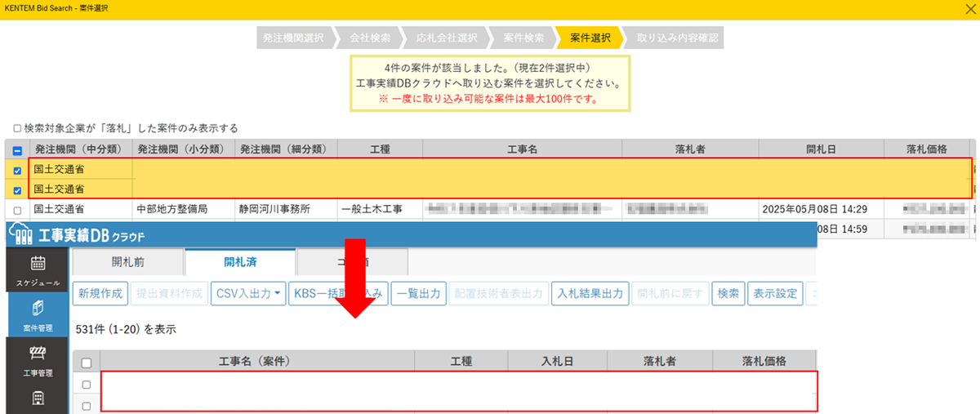Click the 一覧出力 button
The height and width of the screenshot is (414, 980).
(418, 294)
